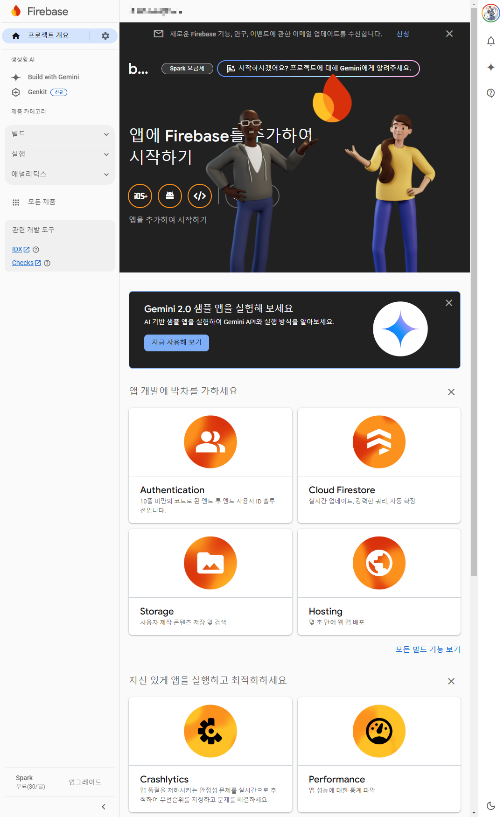This screenshot has width=504, height=817.
Task: Open project settings gear icon
Action: pyautogui.click(x=105, y=36)
